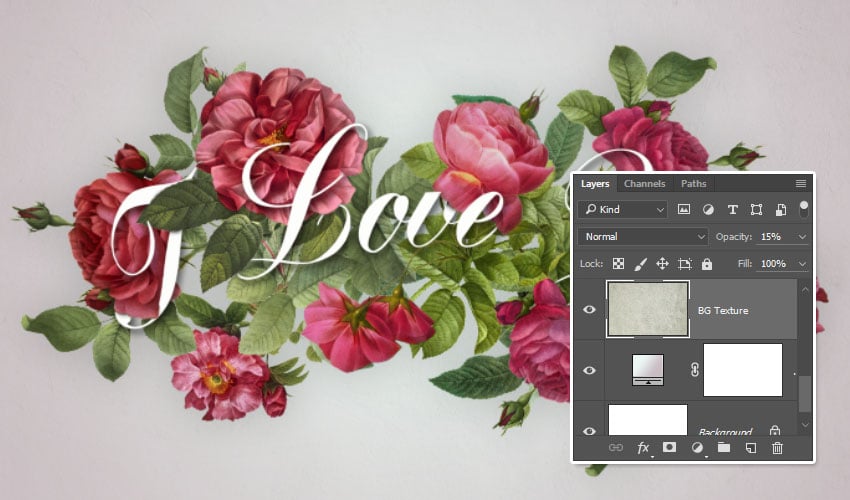Click the Background layer lock icon

[775, 431]
